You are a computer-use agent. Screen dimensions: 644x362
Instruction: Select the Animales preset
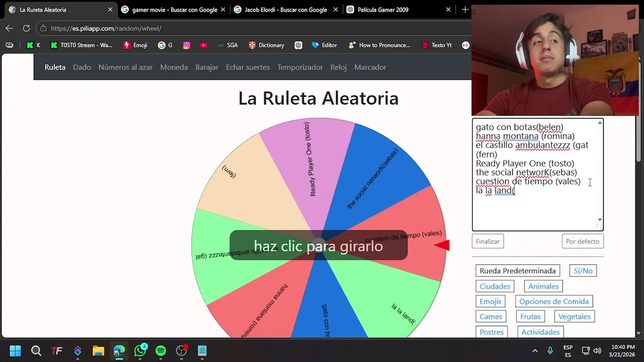tap(543, 286)
